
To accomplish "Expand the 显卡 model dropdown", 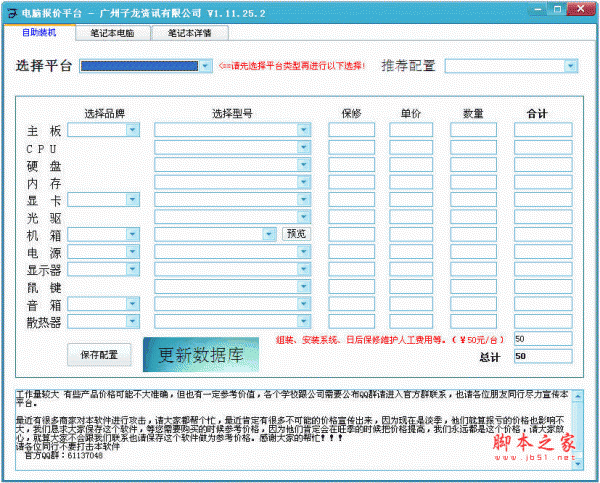I will 303,199.
